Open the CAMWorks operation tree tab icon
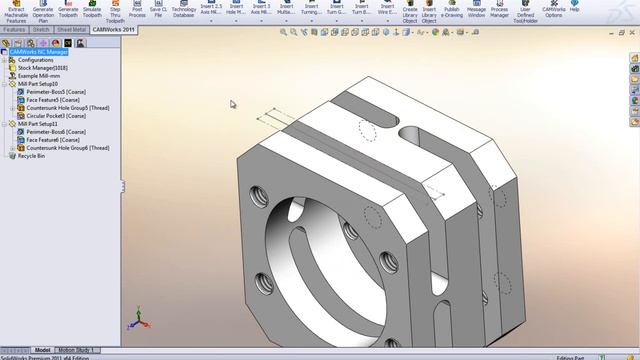The height and width of the screenshot is (360, 640). 80,43
